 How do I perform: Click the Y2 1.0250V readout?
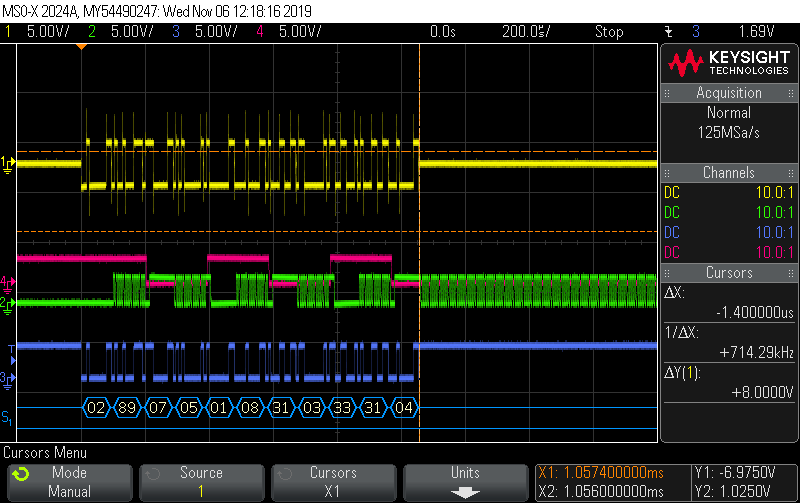click(733, 491)
